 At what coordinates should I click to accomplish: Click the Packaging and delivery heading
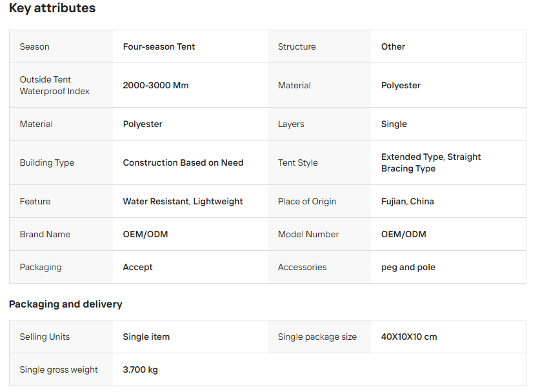click(x=65, y=304)
